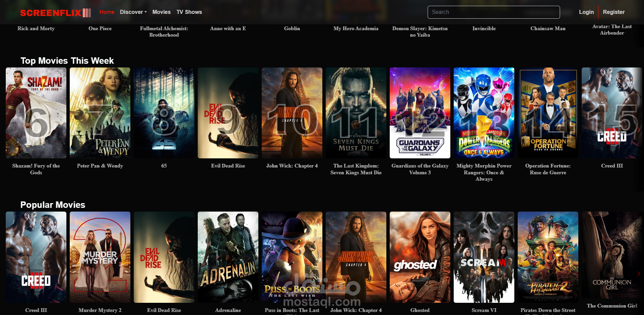Select the 65 movie poster
The height and width of the screenshot is (315, 644).
164,113
